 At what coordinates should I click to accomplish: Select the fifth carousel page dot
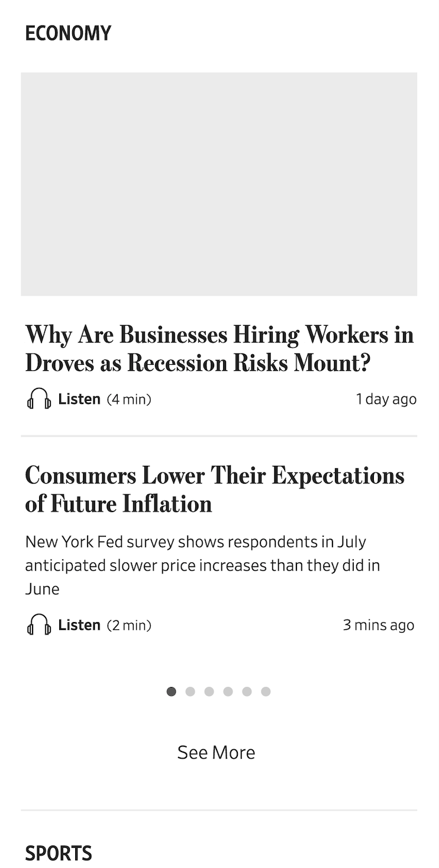point(247,691)
